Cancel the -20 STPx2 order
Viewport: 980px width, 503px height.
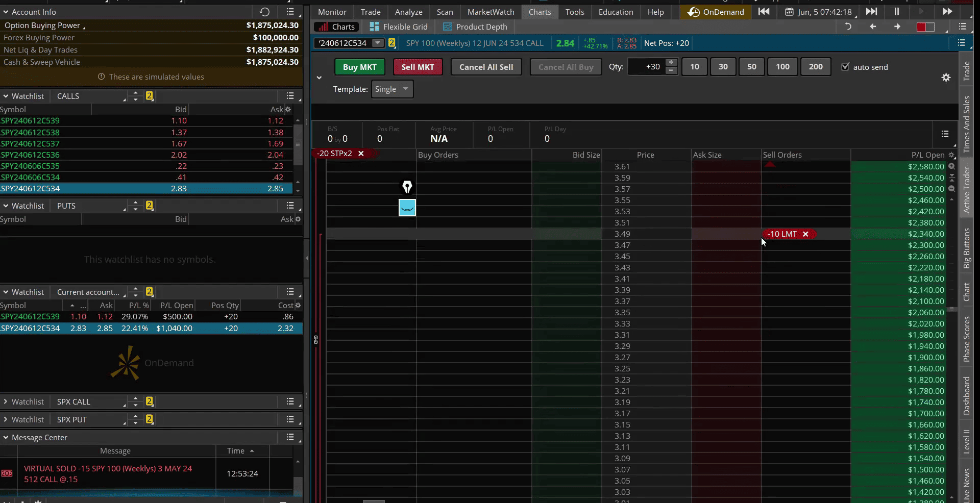361,154
